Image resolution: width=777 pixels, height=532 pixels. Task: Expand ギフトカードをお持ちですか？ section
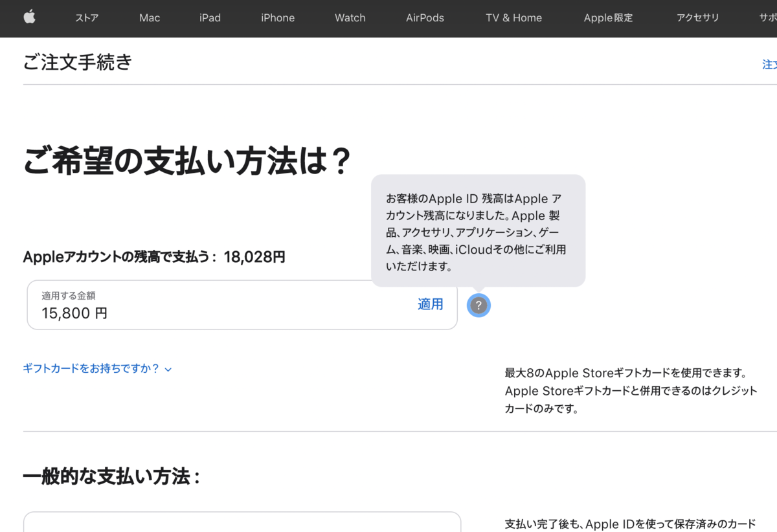click(x=97, y=369)
